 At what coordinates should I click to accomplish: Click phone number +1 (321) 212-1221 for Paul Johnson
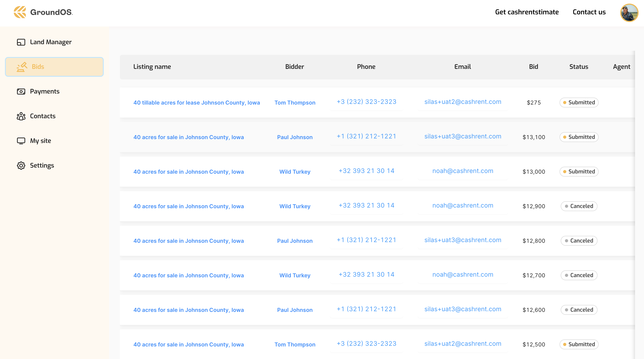[366, 136]
